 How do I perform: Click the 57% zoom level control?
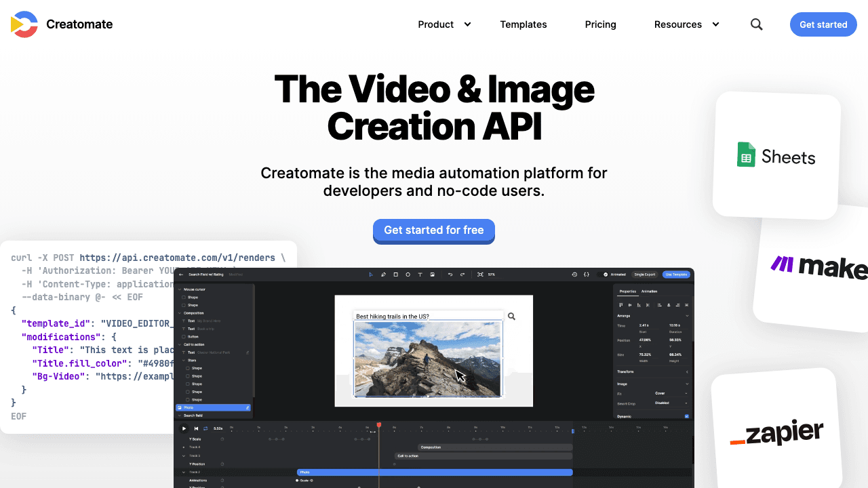pyautogui.click(x=491, y=274)
